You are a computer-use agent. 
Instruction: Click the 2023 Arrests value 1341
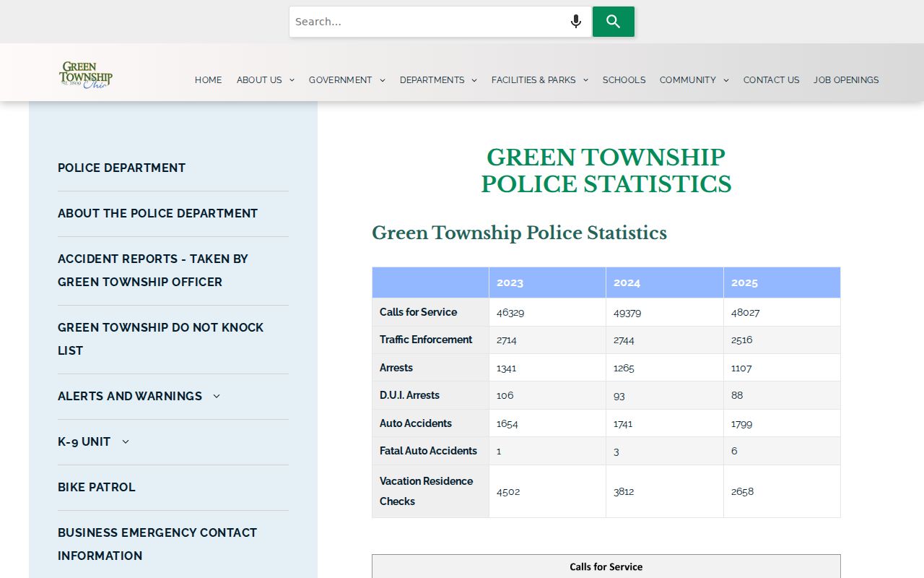click(507, 368)
